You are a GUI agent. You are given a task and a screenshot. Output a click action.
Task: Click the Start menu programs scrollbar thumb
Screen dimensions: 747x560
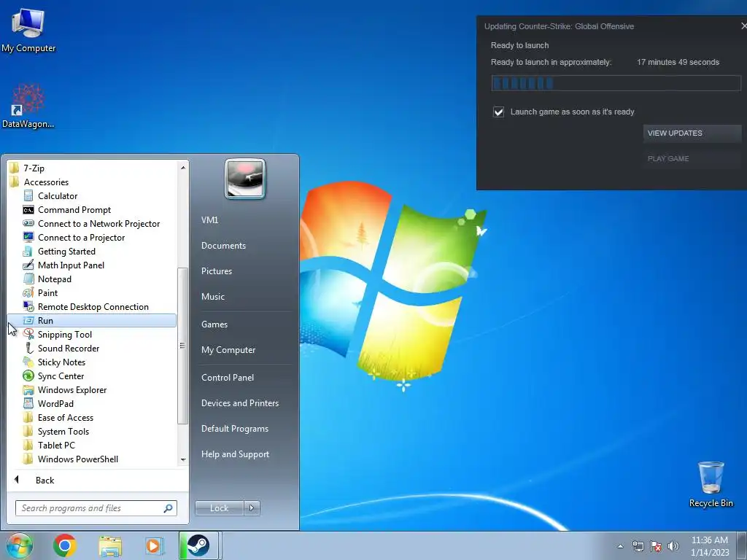click(182, 346)
